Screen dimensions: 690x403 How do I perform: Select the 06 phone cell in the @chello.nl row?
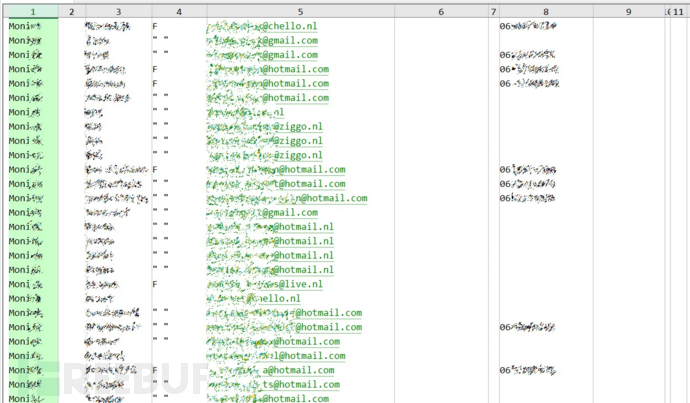528,26
